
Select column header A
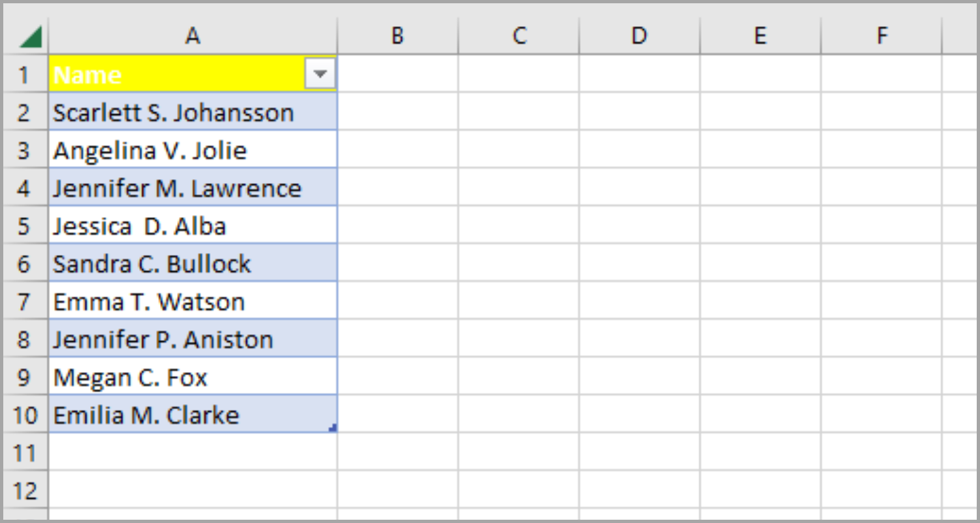(x=193, y=36)
